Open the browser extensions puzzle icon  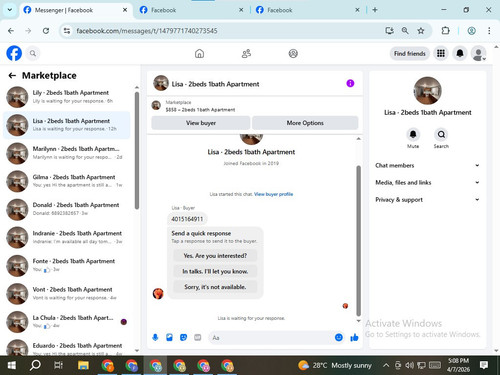tap(445, 31)
